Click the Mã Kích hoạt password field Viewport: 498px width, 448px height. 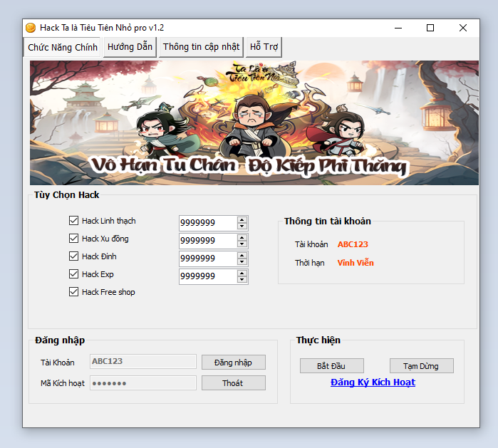click(143, 383)
